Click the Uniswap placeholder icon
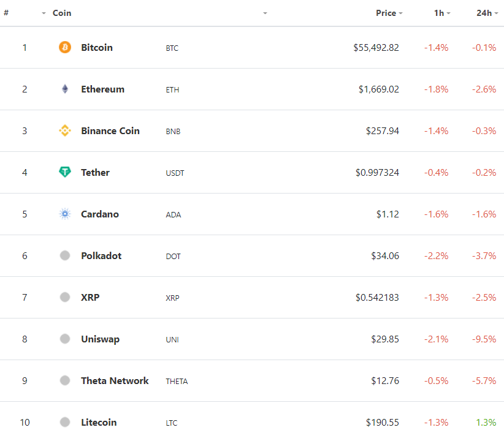 (65, 339)
